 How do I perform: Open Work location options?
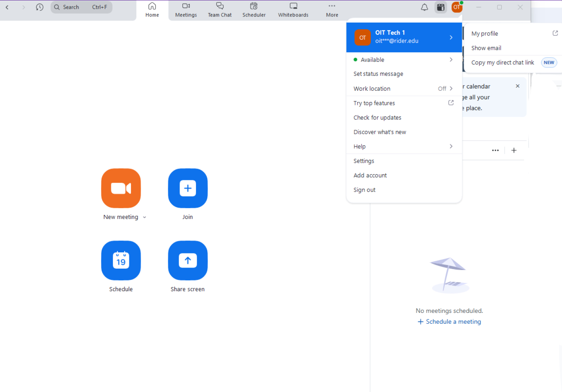[x=404, y=89]
